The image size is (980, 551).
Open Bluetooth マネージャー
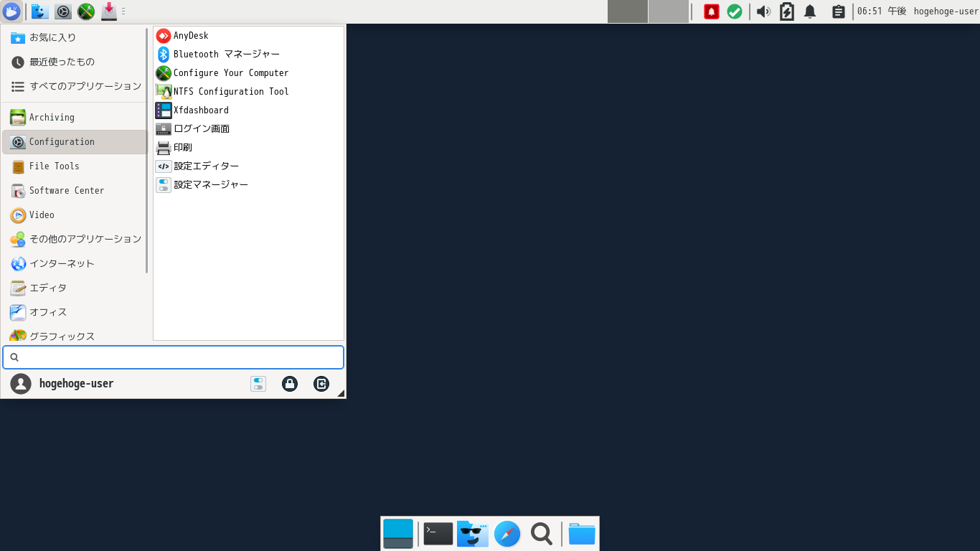click(x=248, y=54)
